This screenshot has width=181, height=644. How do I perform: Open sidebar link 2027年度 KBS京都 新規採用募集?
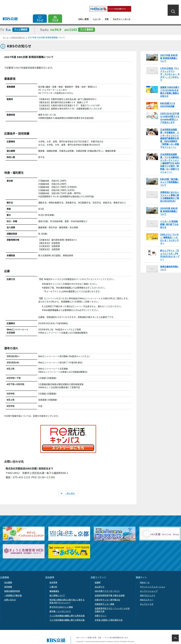169,58
